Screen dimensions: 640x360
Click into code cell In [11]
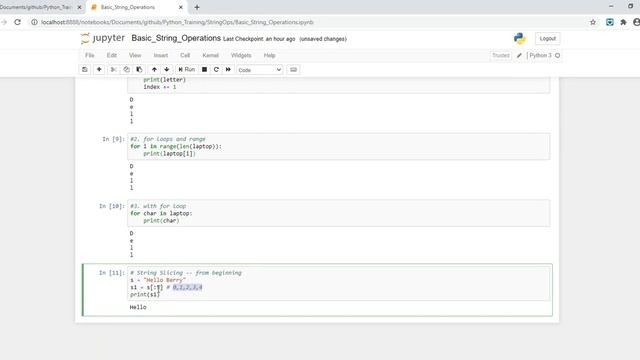(x=338, y=284)
